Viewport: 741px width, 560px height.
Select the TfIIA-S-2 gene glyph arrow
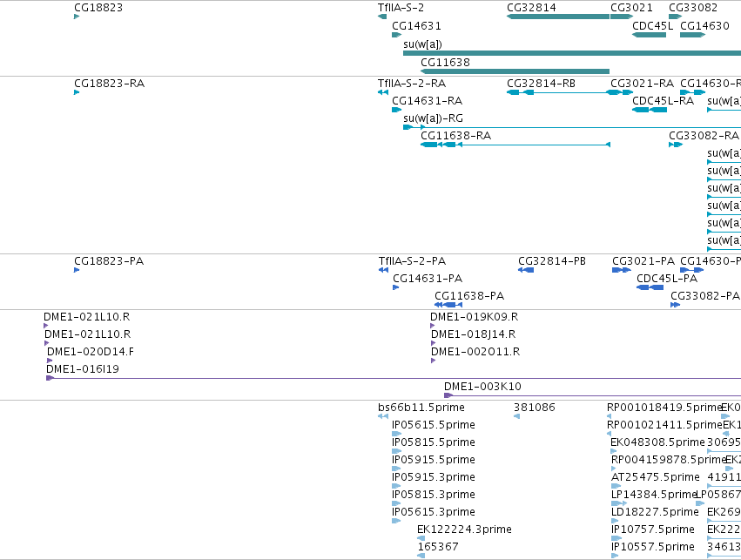(382, 17)
